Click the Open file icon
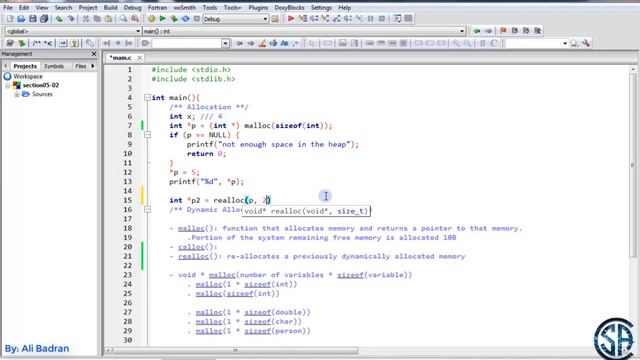The height and width of the screenshot is (360, 640). 21,19
